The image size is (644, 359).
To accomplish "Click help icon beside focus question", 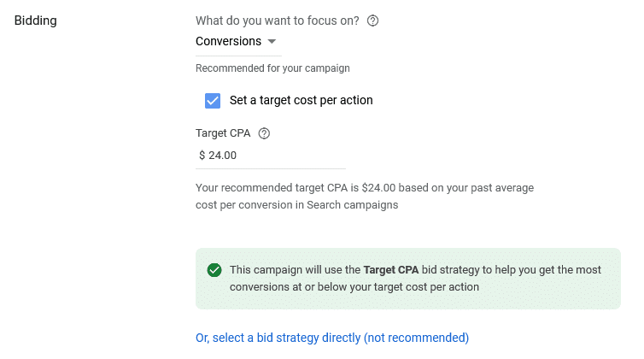I will click(372, 21).
